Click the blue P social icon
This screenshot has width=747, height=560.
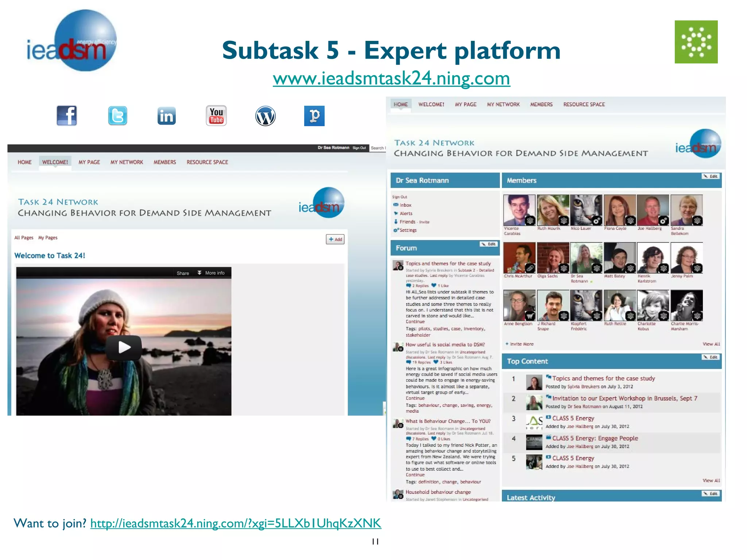pyautogui.click(x=314, y=116)
